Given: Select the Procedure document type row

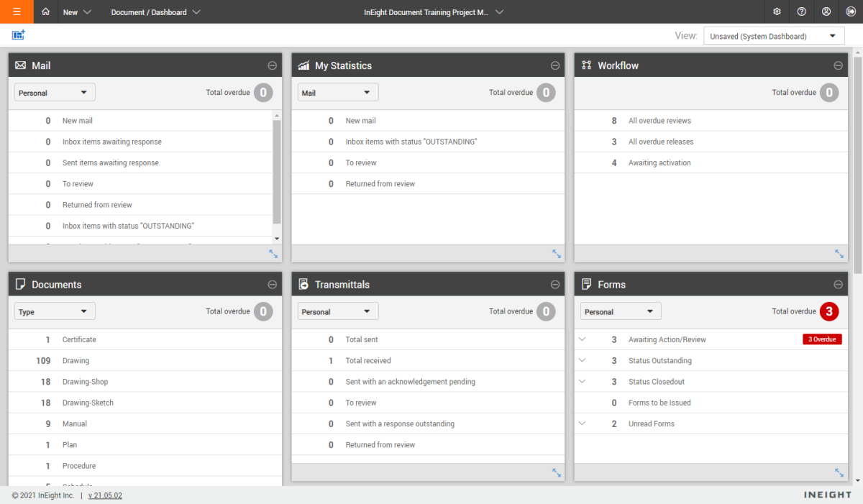Looking at the screenshot, I should (145, 466).
